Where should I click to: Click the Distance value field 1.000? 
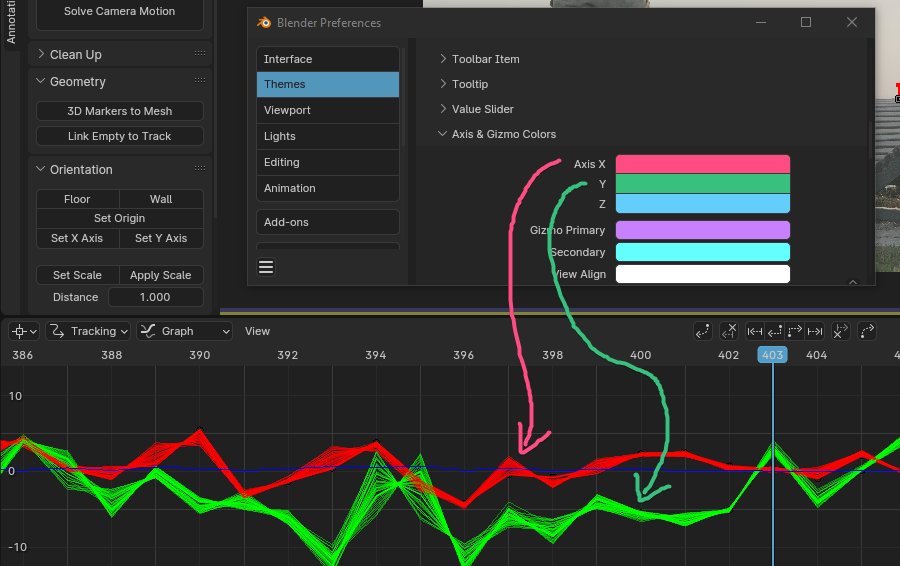[x=156, y=297]
